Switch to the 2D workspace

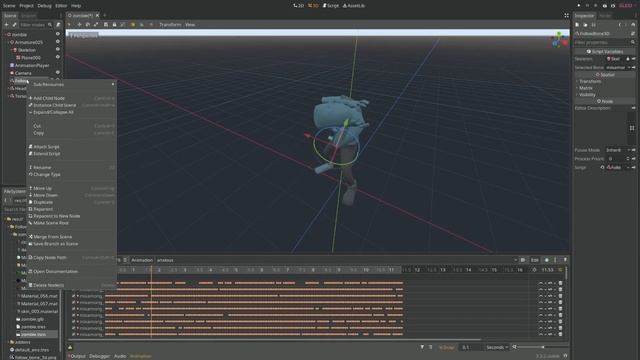(x=298, y=6)
